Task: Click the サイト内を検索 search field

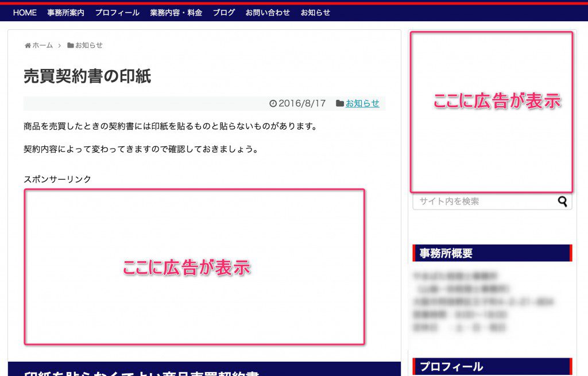Action: 492,201
